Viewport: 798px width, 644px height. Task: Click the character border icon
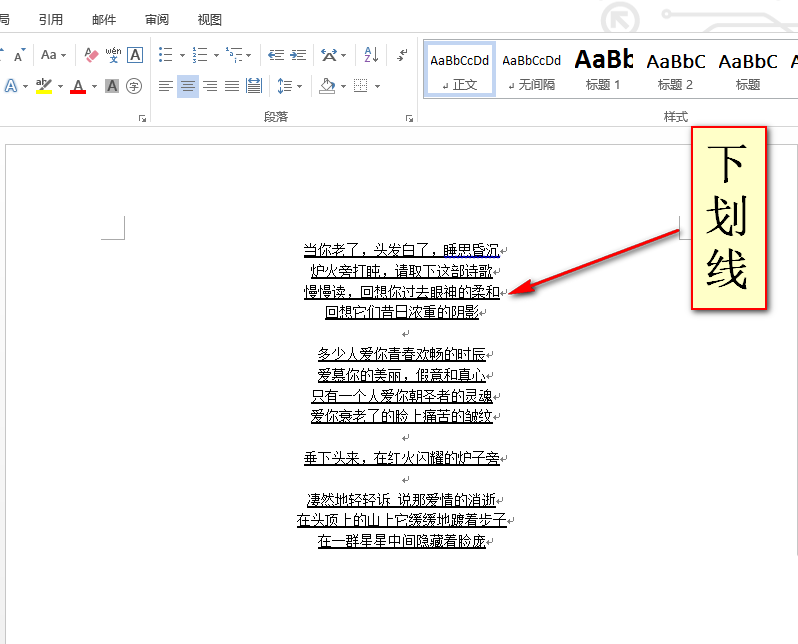[x=135, y=55]
